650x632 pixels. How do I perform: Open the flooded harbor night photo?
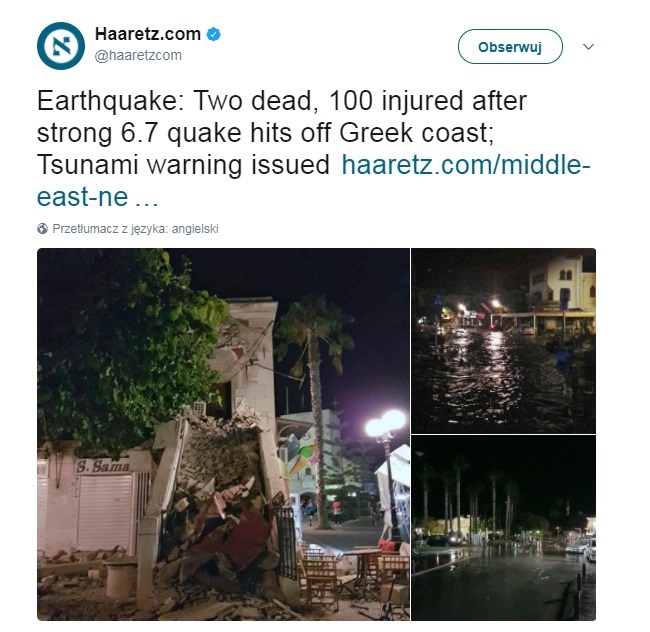coord(503,341)
